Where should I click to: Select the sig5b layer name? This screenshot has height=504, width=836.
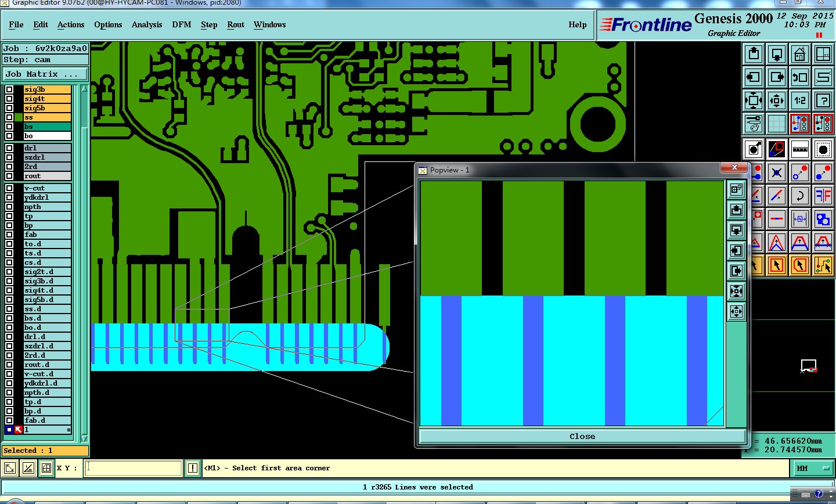pos(47,108)
